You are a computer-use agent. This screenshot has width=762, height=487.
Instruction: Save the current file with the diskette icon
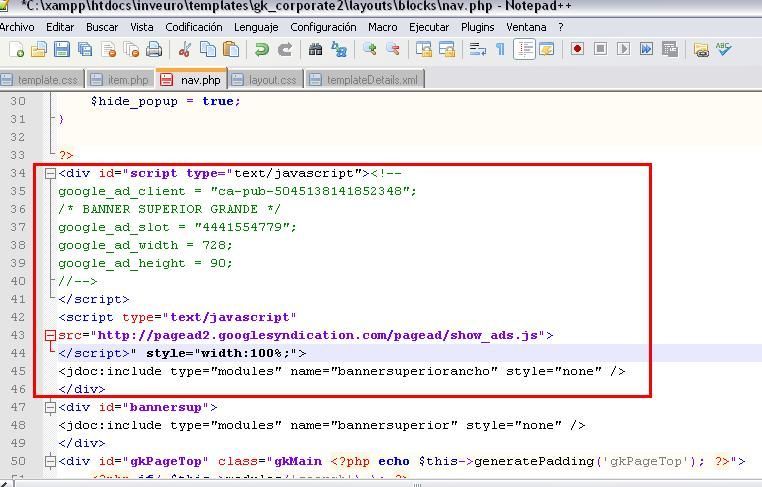(x=62, y=50)
